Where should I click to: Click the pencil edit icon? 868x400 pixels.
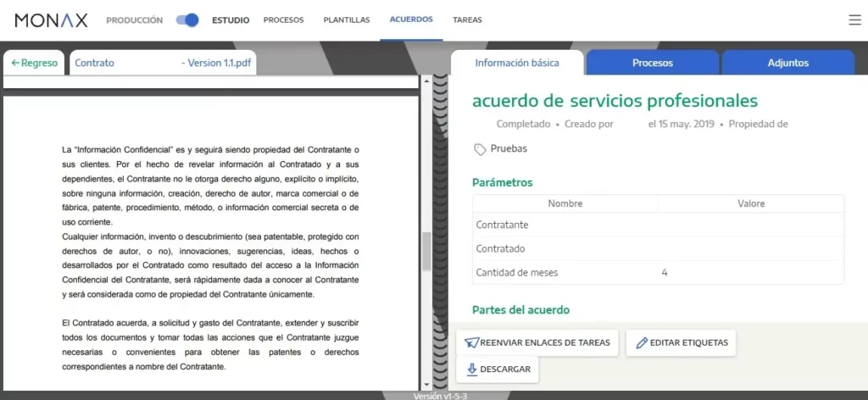pyautogui.click(x=642, y=343)
